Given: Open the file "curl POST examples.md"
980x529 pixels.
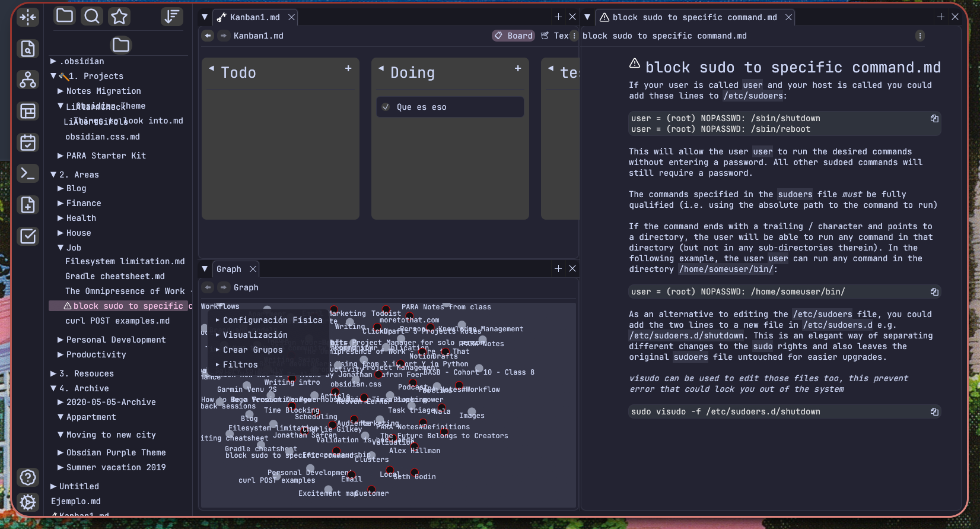Looking at the screenshot, I should click(117, 321).
